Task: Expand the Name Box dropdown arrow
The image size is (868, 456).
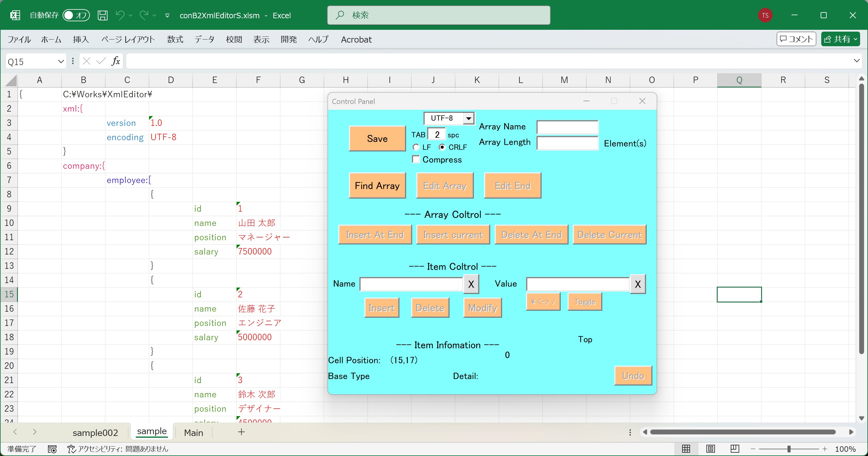Action: [61, 61]
